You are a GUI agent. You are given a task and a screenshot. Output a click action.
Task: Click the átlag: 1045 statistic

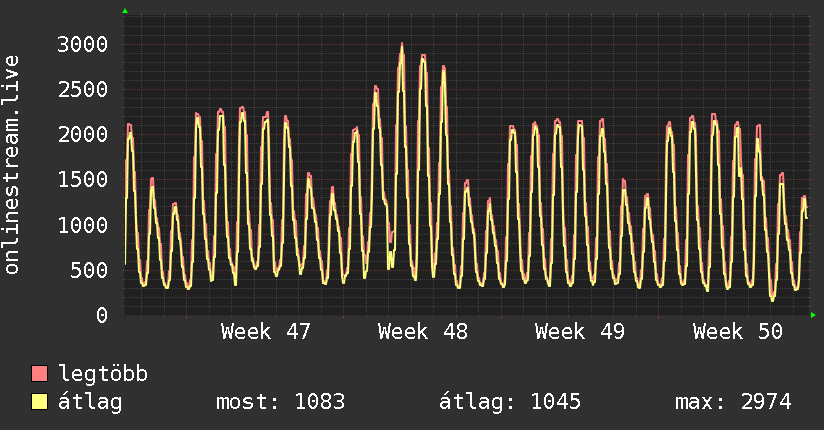[510, 402]
